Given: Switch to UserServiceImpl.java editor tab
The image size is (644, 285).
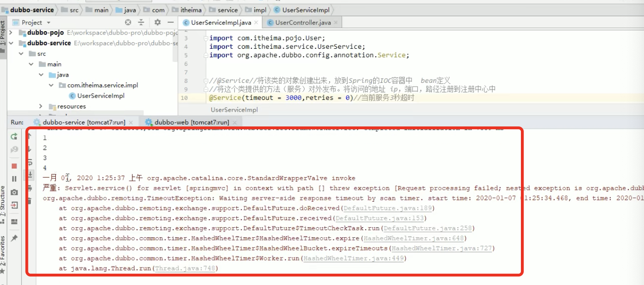Looking at the screenshot, I should (221, 22).
